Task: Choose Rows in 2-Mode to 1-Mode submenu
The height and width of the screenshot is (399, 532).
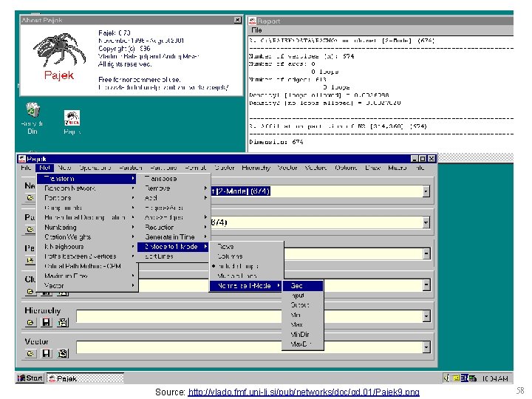Action: [246, 247]
